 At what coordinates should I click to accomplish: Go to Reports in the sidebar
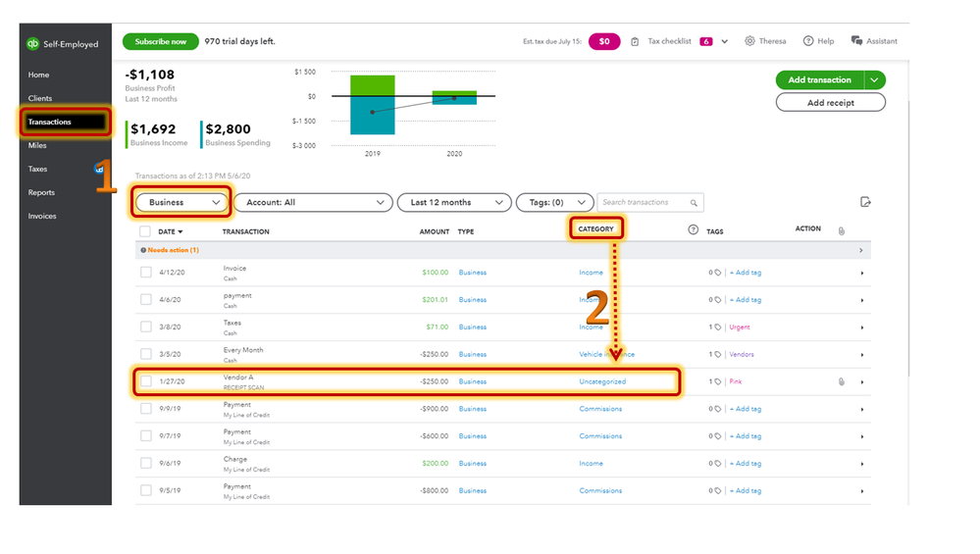41,192
